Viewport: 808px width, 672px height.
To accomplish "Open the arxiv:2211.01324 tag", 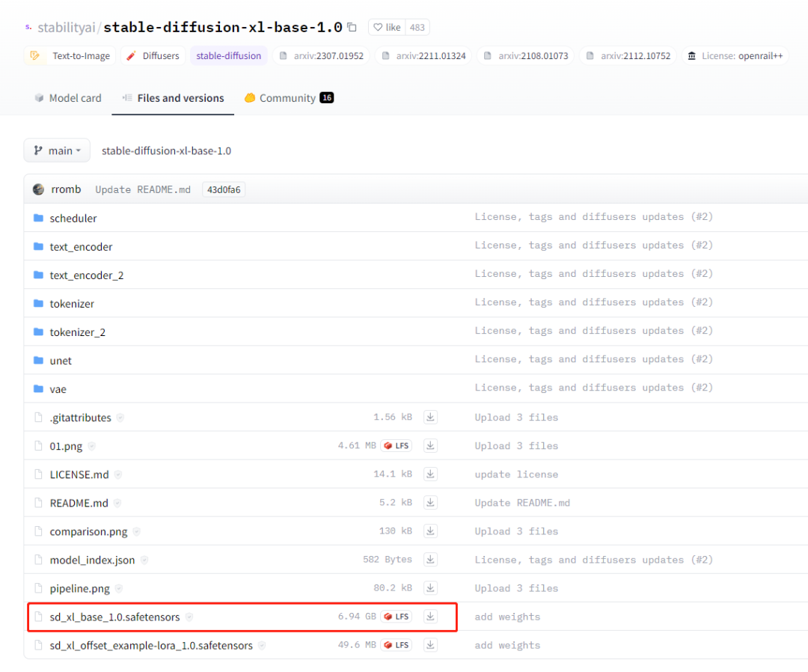I will 423,55.
